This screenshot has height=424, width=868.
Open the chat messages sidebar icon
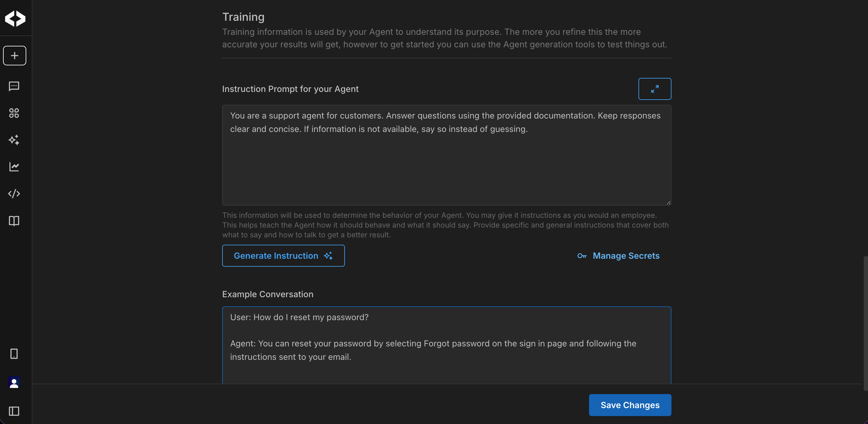click(14, 86)
